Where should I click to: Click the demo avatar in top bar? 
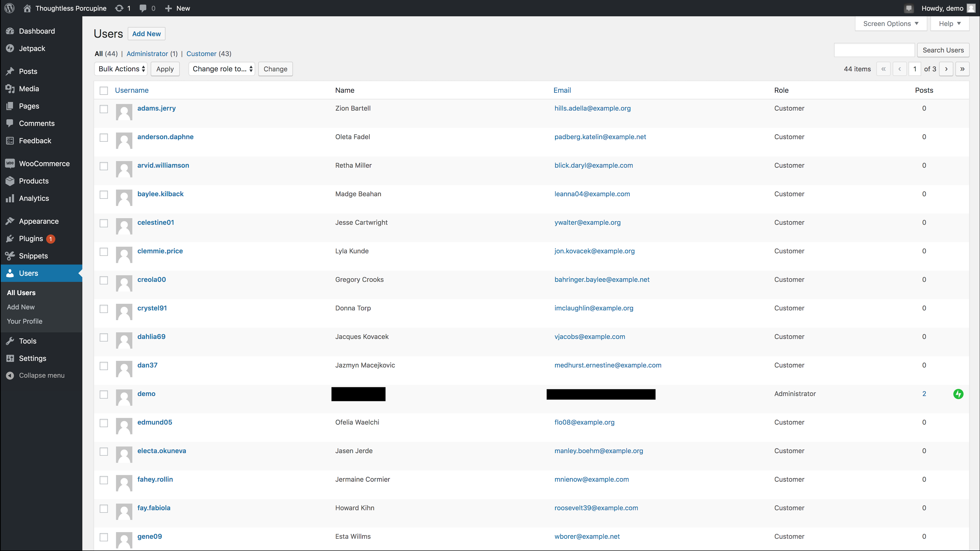pos(971,8)
